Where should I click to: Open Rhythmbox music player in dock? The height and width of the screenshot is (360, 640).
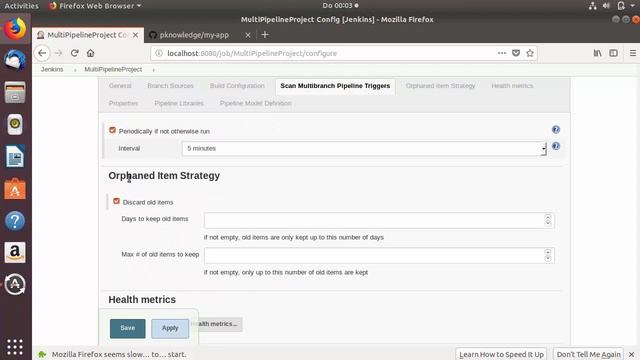(x=15, y=124)
